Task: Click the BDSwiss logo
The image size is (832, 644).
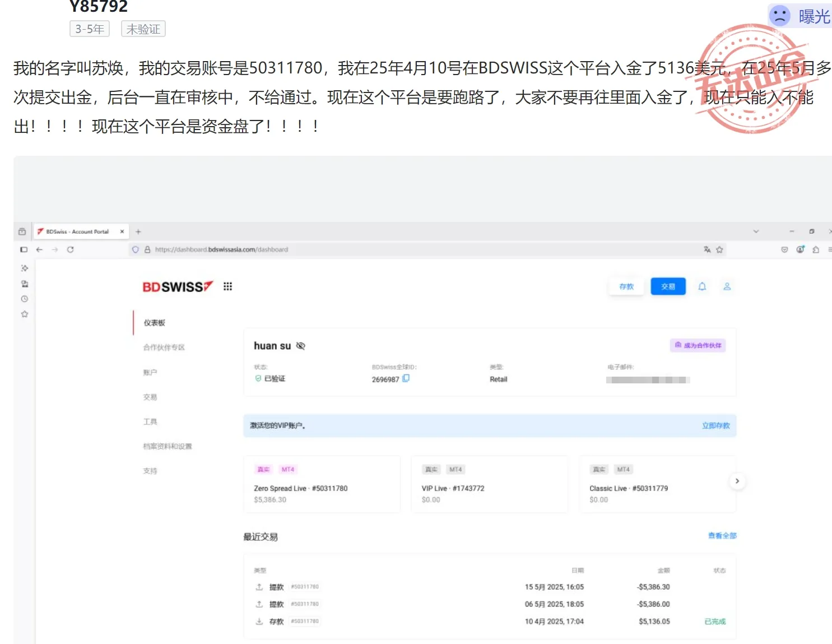Action: [178, 287]
